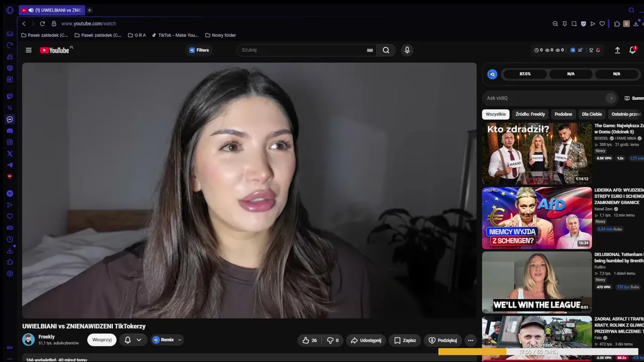
Task: Open the vidIQ logo in the score panel
Action: [493, 74]
